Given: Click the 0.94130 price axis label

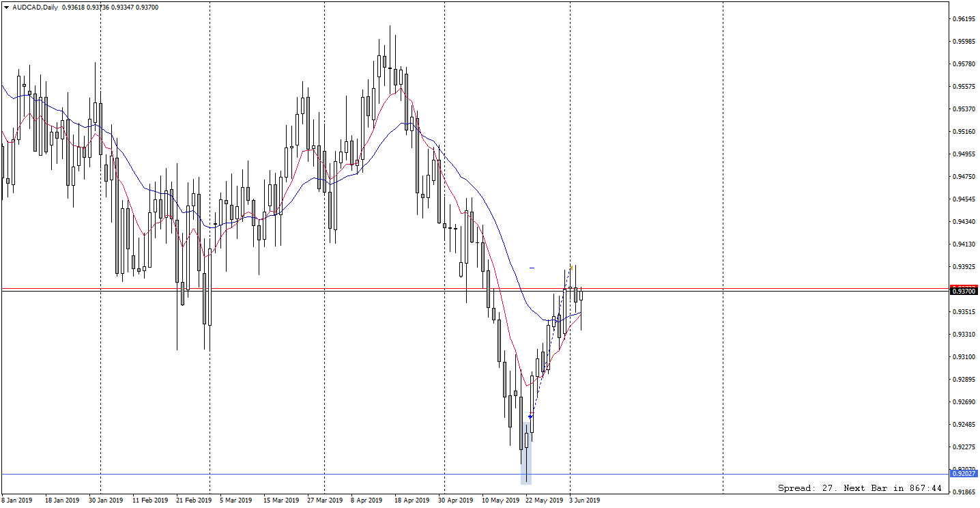Looking at the screenshot, I should point(964,244).
